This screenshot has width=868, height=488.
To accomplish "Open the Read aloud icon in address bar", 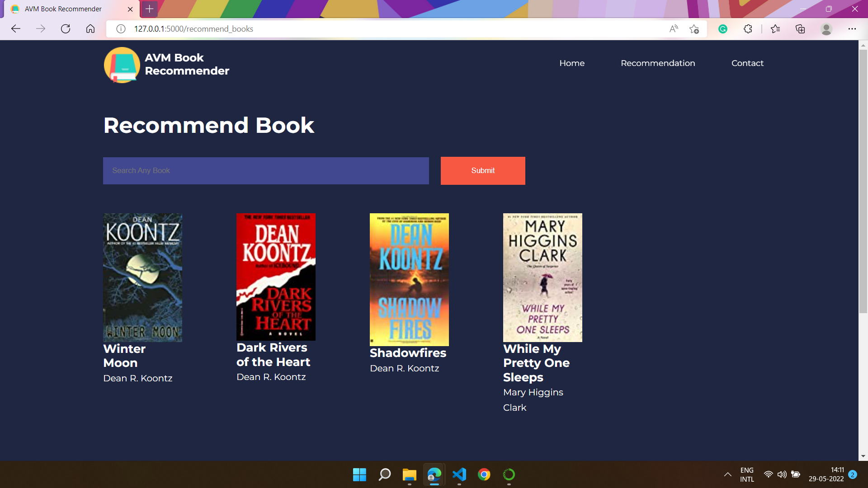I will pyautogui.click(x=674, y=29).
